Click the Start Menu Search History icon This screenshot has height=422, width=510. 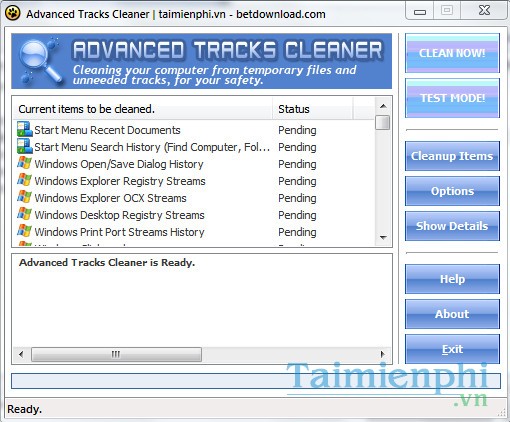25,146
